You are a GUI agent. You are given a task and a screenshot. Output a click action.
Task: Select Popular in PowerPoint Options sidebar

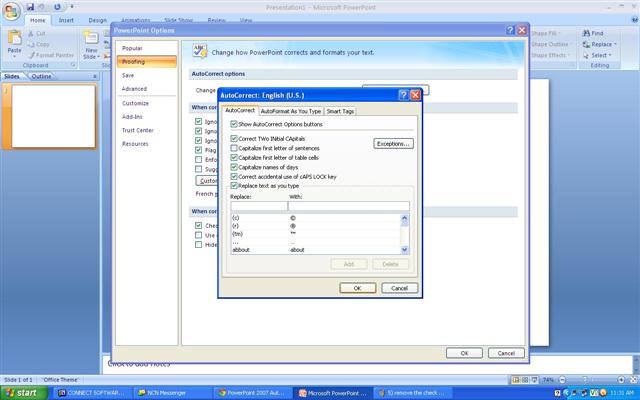pyautogui.click(x=147, y=48)
